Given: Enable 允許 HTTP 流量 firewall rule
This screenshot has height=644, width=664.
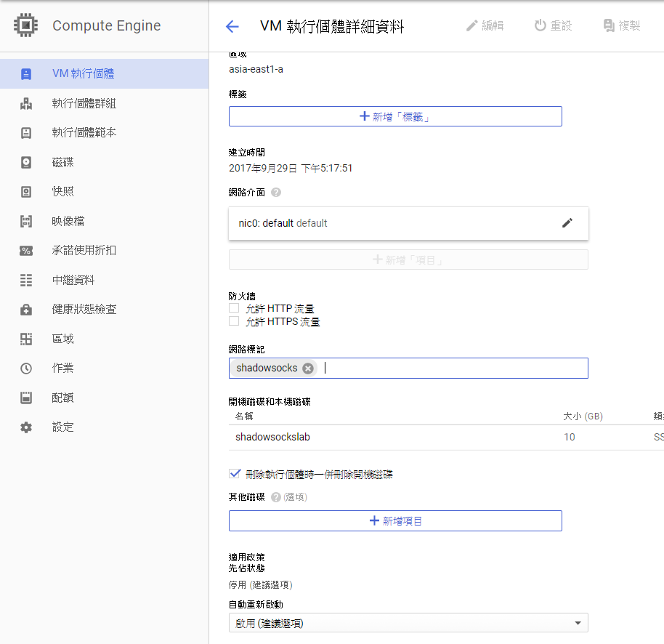Looking at the screenshot, I should pyautogui.click(x=235, y=307).
